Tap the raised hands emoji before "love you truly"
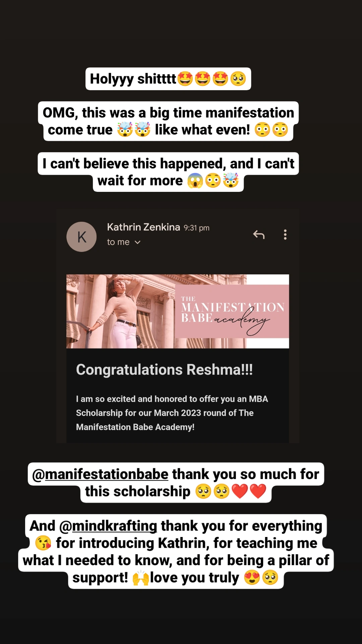The width and height of the screenshot is (362, 644). coord(141,578)
